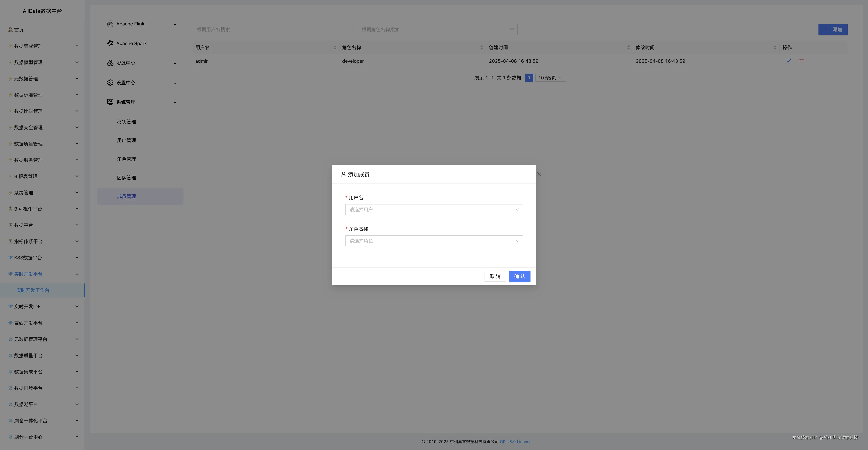Viewport: 868px width, 450px height.
Task: Close the 添加成员 dialog with X
Action: tap(539, 174)
